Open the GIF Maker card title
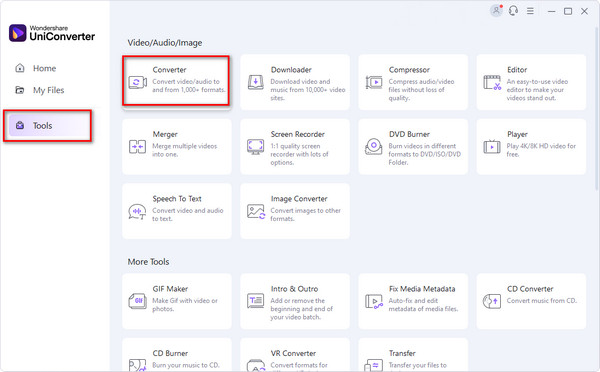Viewport: 600px width, 372px height. tap(170, 289)
